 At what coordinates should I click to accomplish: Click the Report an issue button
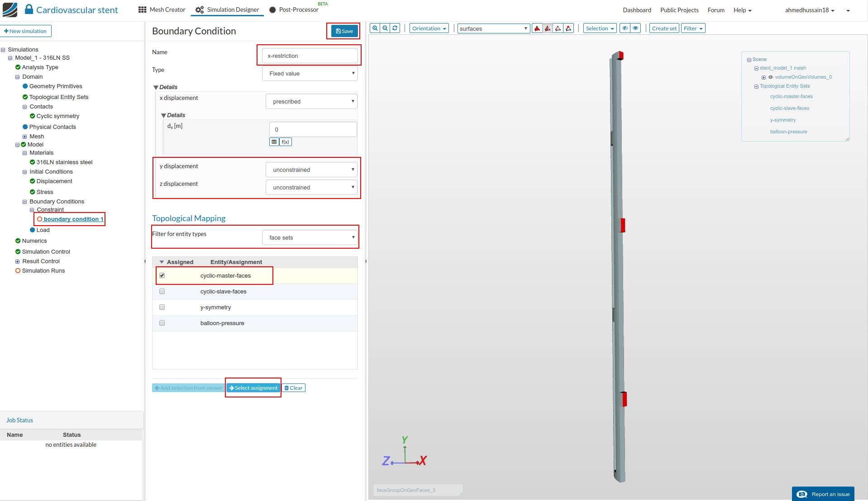(823, 494)
